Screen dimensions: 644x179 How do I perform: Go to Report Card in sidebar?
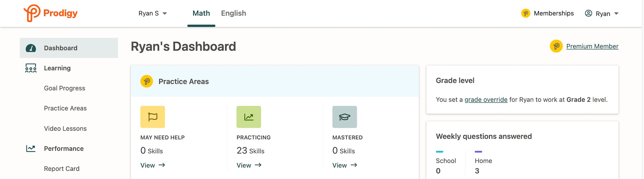(x=62, y=169)
